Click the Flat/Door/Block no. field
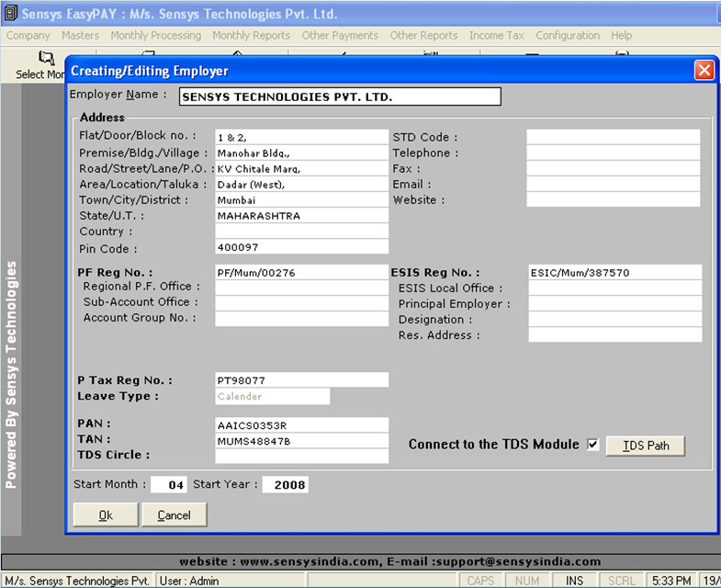Viewport: 721px width, 588px height. point(301,137)
